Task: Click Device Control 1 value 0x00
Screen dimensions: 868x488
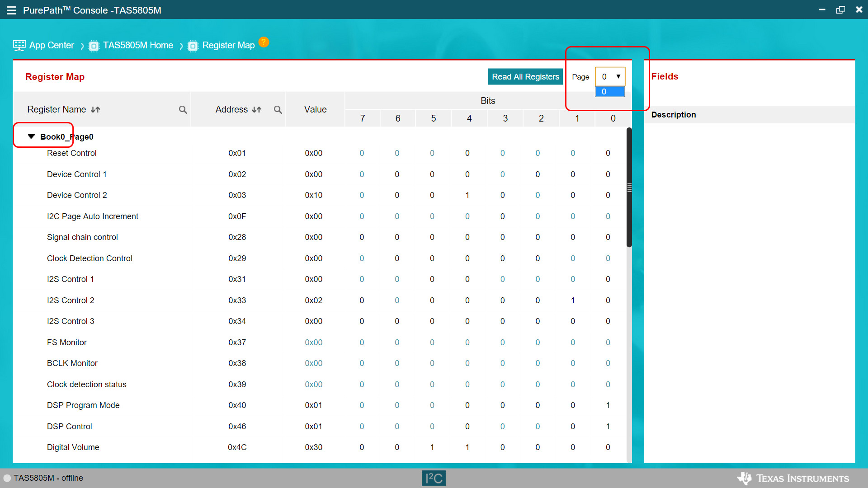Action: pyautogui.click(x=313, y=174)
